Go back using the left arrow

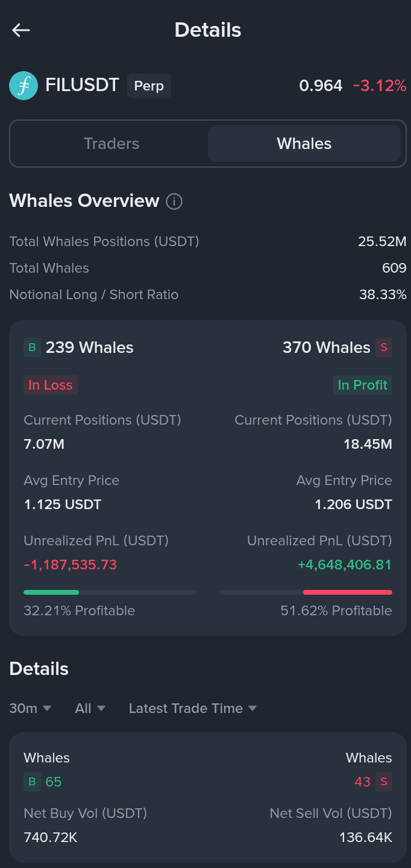click(21, 30)
